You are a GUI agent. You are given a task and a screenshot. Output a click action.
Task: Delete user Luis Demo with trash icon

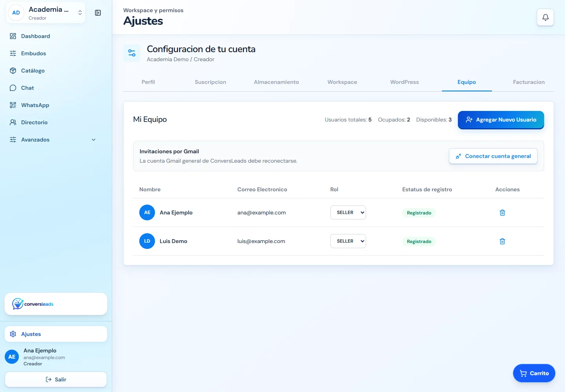tap(502, 241)
